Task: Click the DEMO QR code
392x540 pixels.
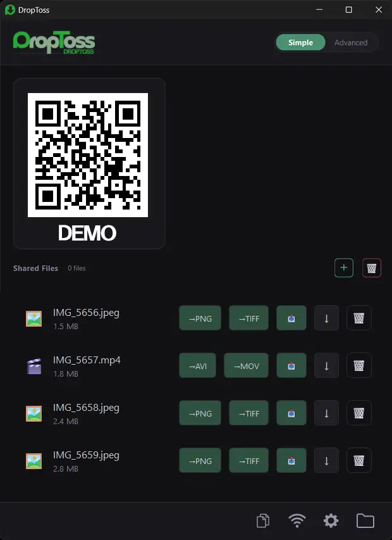Action: (88, 155)
